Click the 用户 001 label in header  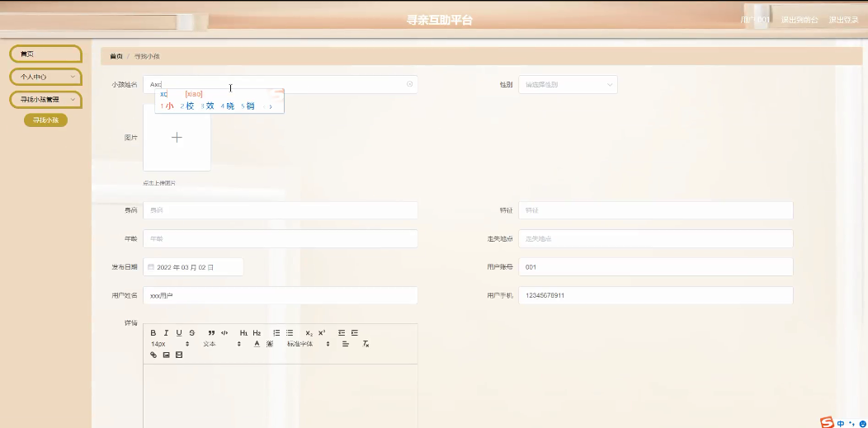pos(755,20)
